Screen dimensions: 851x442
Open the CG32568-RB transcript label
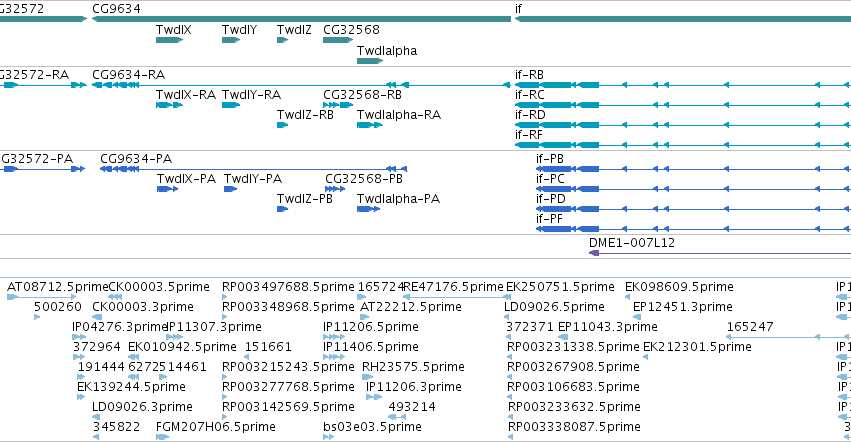[363, 94]
